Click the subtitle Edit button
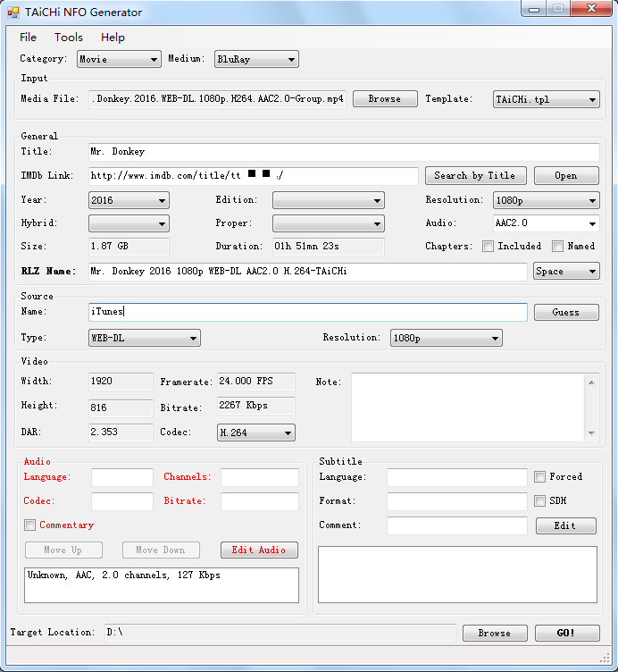This screenshot has height=672, width=618. (x=565, y=525)
